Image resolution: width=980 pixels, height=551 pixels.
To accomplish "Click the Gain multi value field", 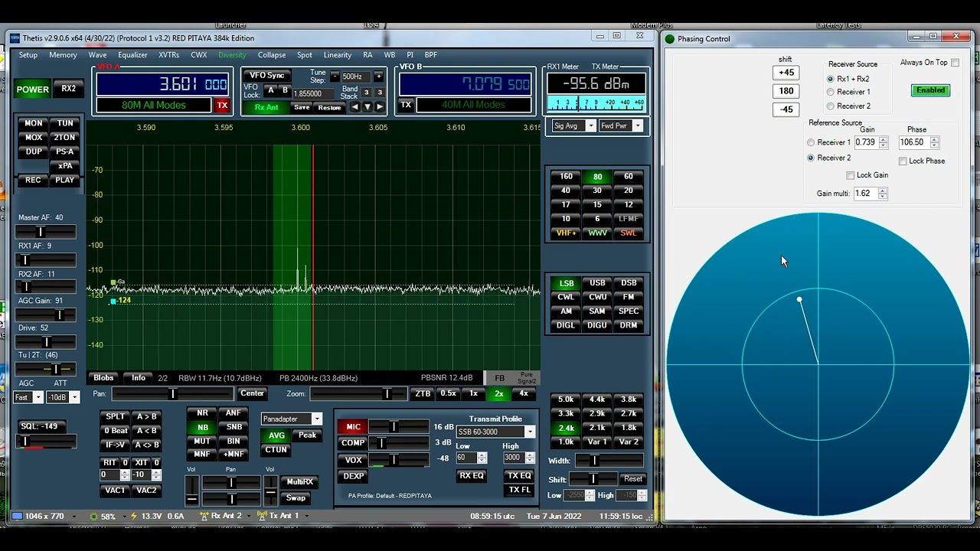I will (865, 194).
